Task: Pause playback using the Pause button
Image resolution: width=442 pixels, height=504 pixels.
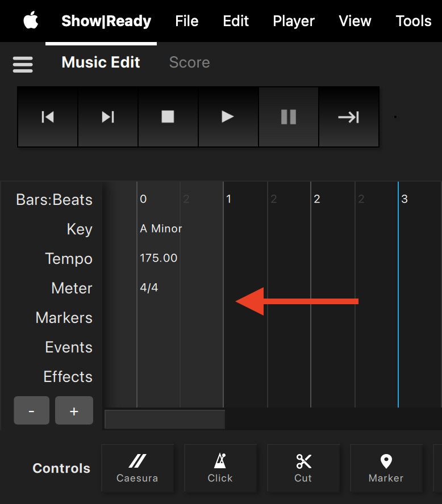Action: pyautogui.click(x=289, y=117)
